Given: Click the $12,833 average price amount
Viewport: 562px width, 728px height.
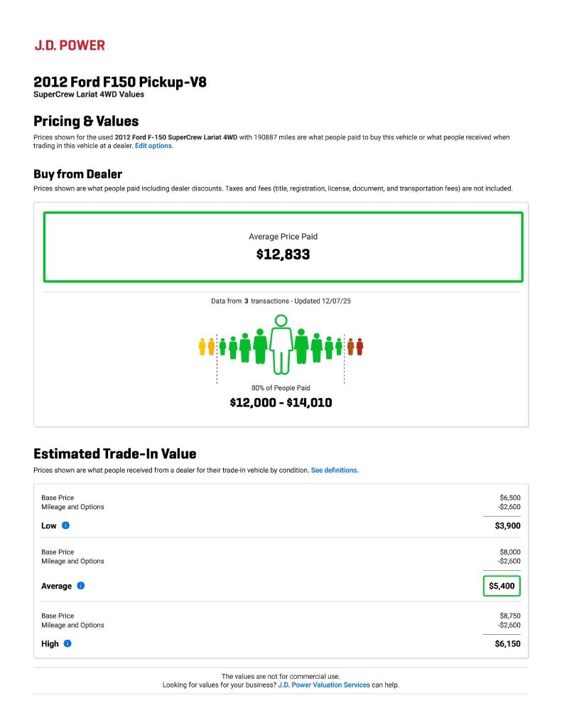Looking at the screenshot, I should click(283, 255).
